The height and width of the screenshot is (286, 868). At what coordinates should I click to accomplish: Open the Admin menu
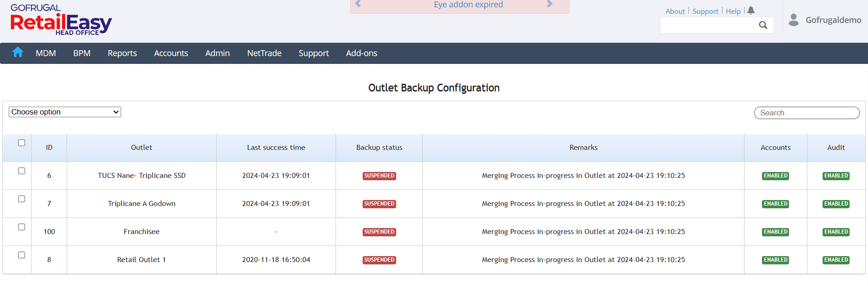click(x=218, y=53)
